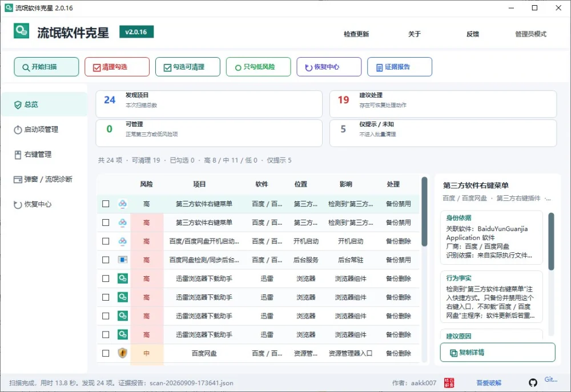This screenshot has height=392, width=571.
Task: Enable the checkbox for the medium-risk 百度网盘 row
Action: pos(106,353)
